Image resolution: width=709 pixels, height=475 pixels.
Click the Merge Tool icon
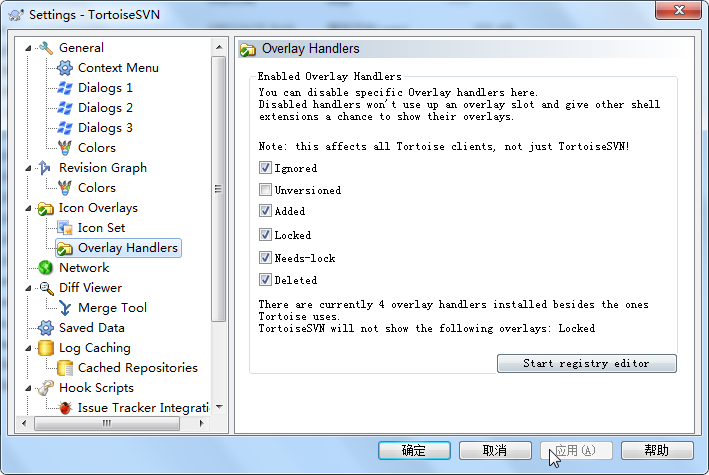[x=65, y=308]
